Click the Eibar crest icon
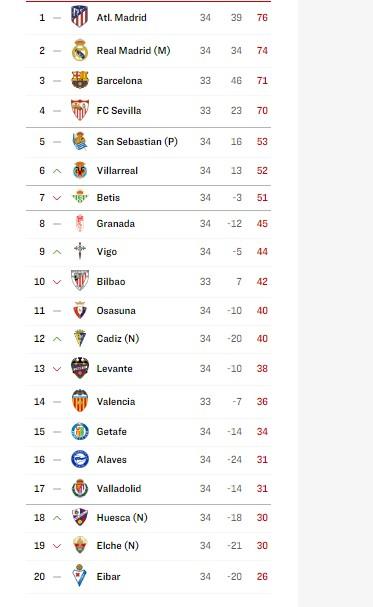The width and height of the screenshot is (373, 607). 80,576
